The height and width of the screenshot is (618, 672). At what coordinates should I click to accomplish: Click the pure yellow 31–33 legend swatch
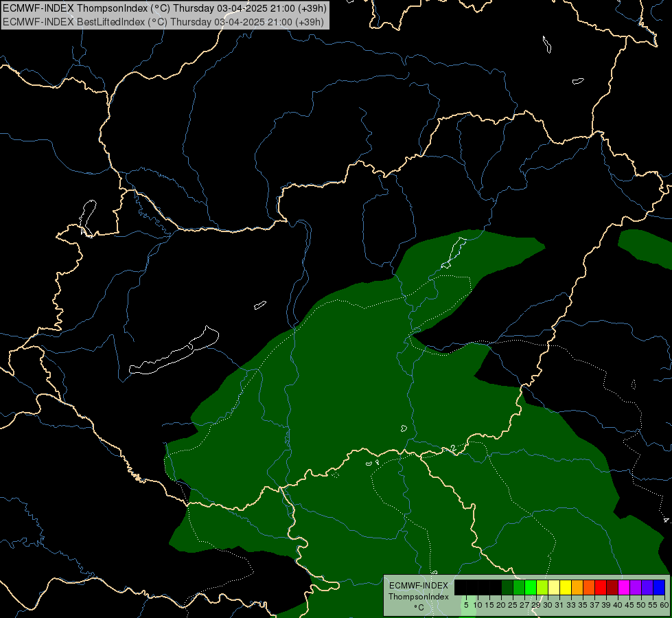[566, 587]
